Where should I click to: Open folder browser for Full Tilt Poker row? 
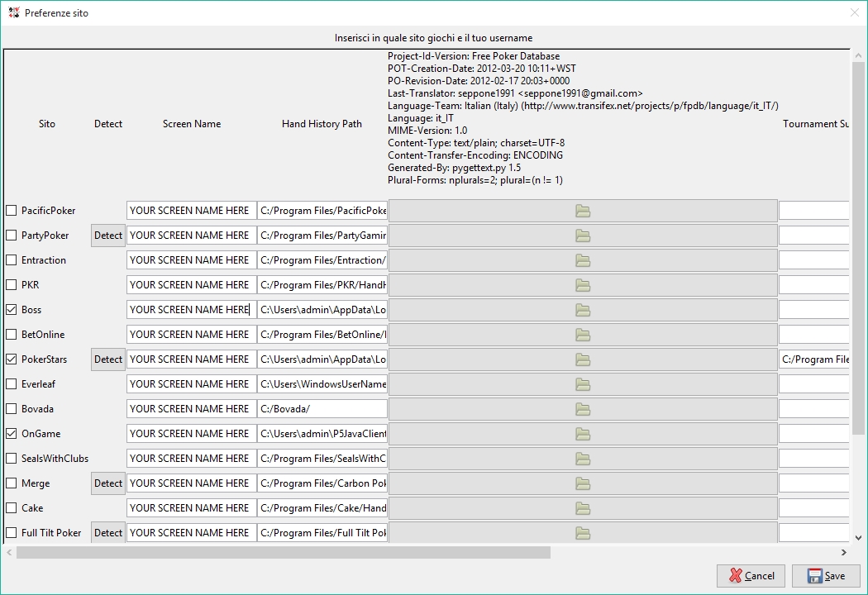pos(583,533)
